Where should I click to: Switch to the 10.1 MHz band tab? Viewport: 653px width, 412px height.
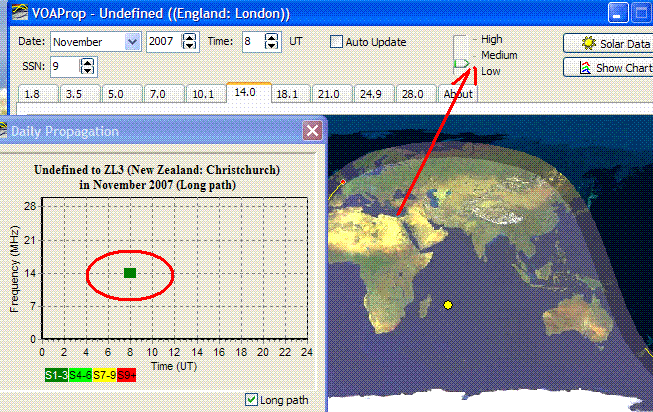click(206, 94)
